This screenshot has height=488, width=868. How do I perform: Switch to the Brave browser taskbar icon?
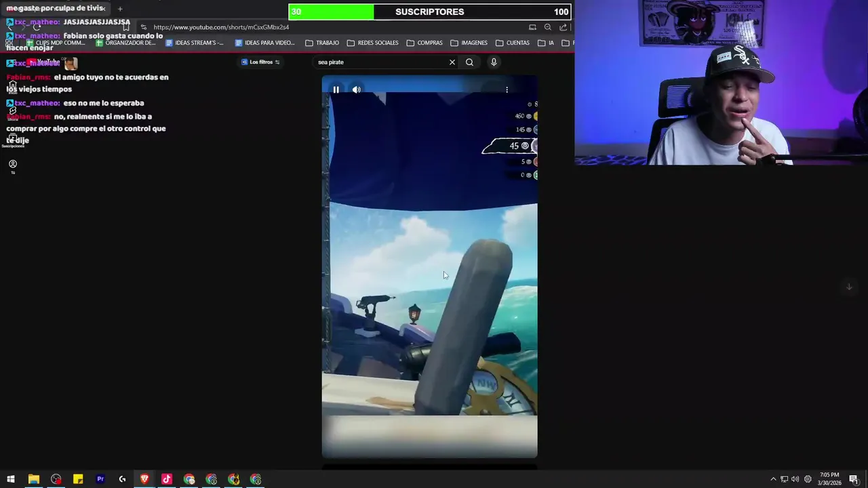pos(144,479)
